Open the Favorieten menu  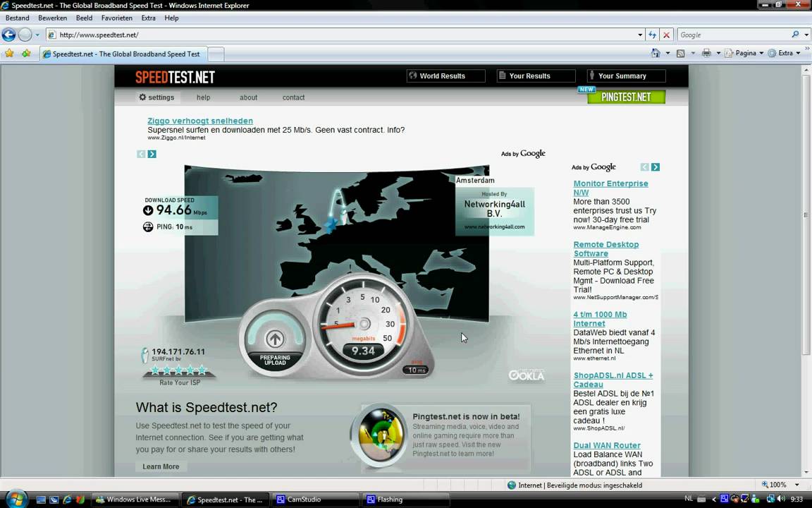(x=116, y=18)
